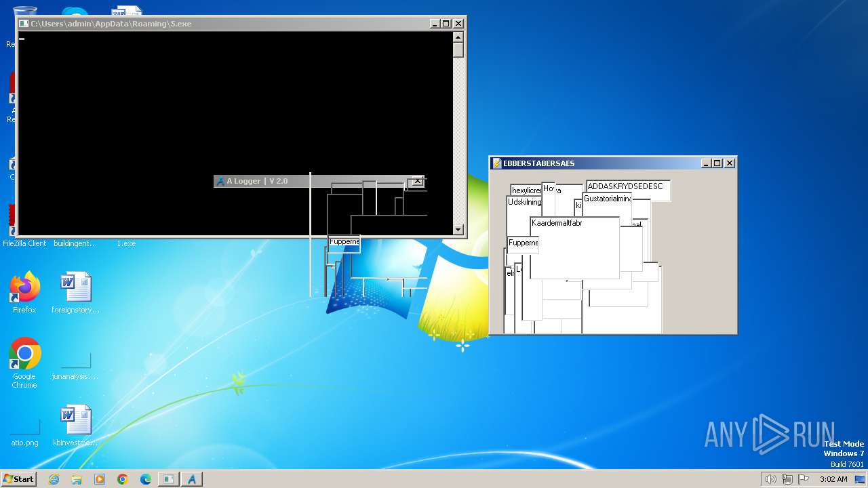The image size is (868, 488).
Task: Click the console window title bar path
Action: (111, 24)
